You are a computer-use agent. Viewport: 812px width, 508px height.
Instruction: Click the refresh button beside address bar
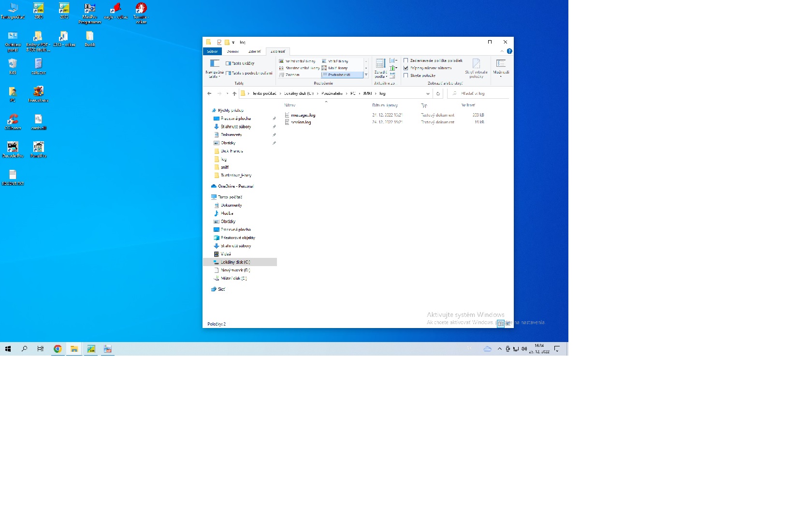click(x=438, y=94)
